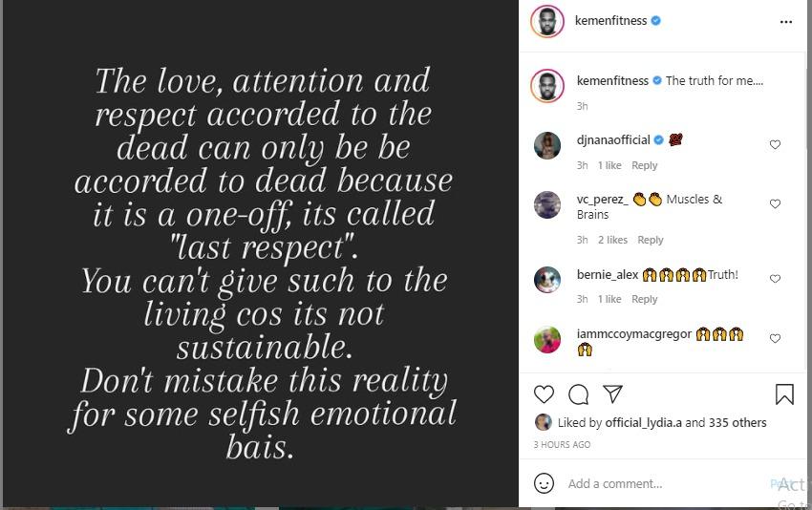Viewport: 812px width, 510px height.
Task: Like djnanaofficial's comment
Action: [775, 145]
